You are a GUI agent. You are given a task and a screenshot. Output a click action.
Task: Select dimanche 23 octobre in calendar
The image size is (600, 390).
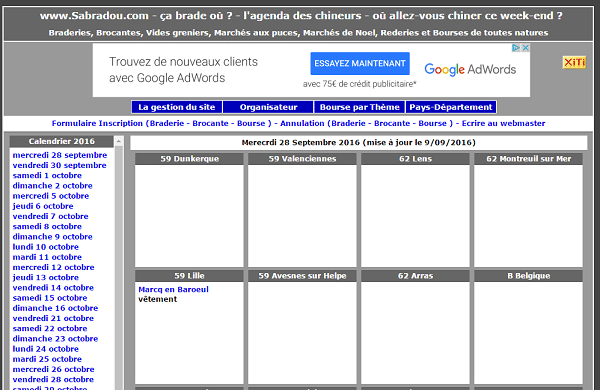coord(55,339)
